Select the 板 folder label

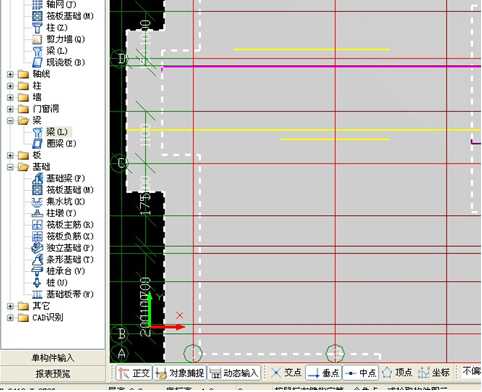pyautogui.click(x=37, y=155)
